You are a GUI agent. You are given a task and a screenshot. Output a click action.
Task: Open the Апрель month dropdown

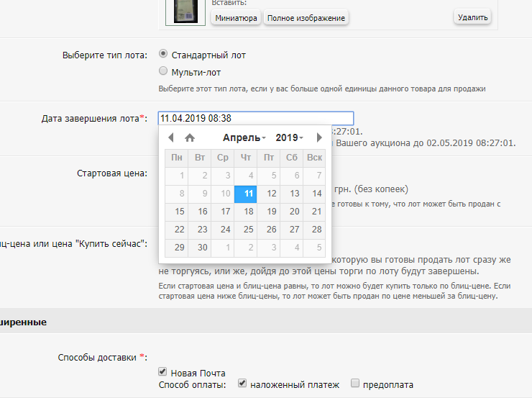[x=244, y=137]
